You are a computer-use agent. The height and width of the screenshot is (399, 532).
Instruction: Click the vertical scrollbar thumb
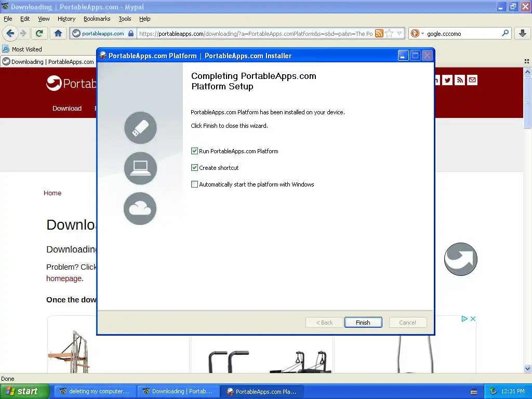527,102
